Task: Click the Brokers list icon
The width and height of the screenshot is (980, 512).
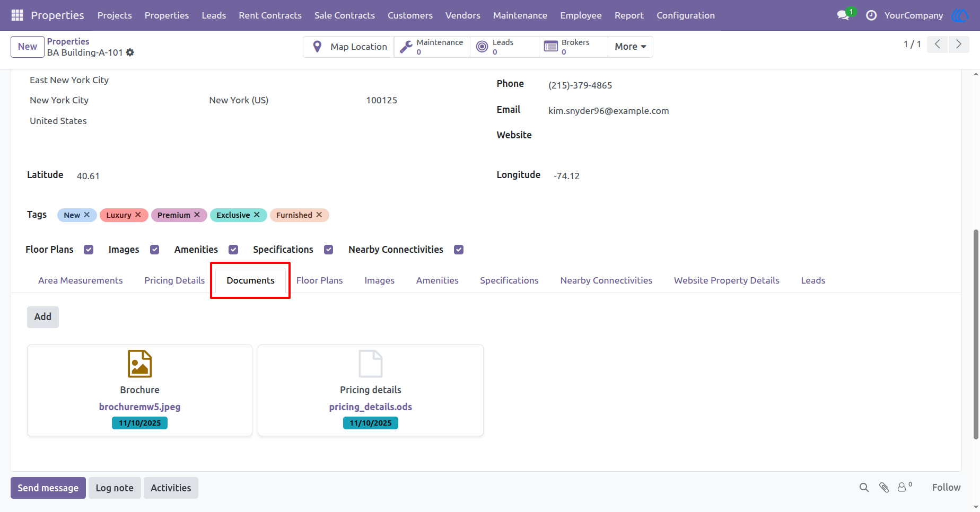Action: coord(551,47)
